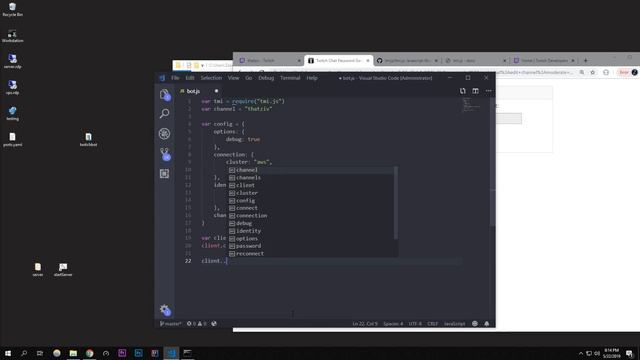The height and width of the screenshot is (360, 640).
Task: Select 'connect' autocomplete suggestion
Action: [x=313, y=208]
